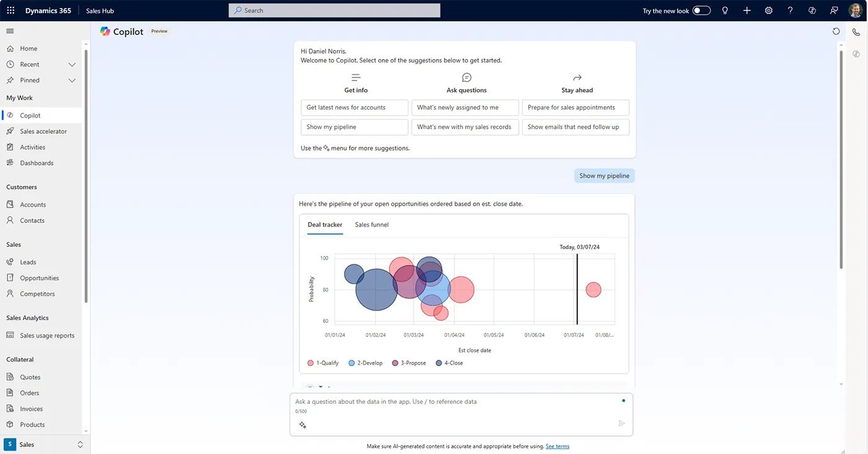Expand the Recent chevron
The height and width of the screenshot is (454, 868).
[x=72, y=64]
